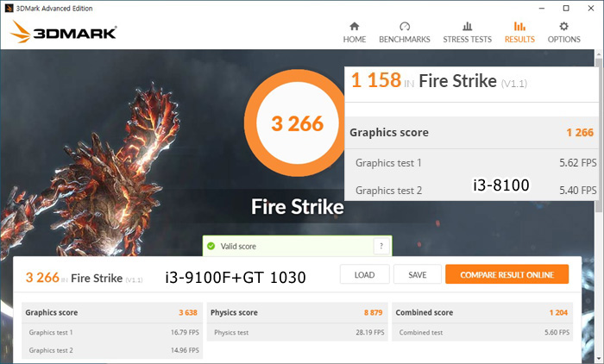Click the Valid score help question mark
Image resolution: width=604 pixels, height=364 pixels.
coord(381,246)
